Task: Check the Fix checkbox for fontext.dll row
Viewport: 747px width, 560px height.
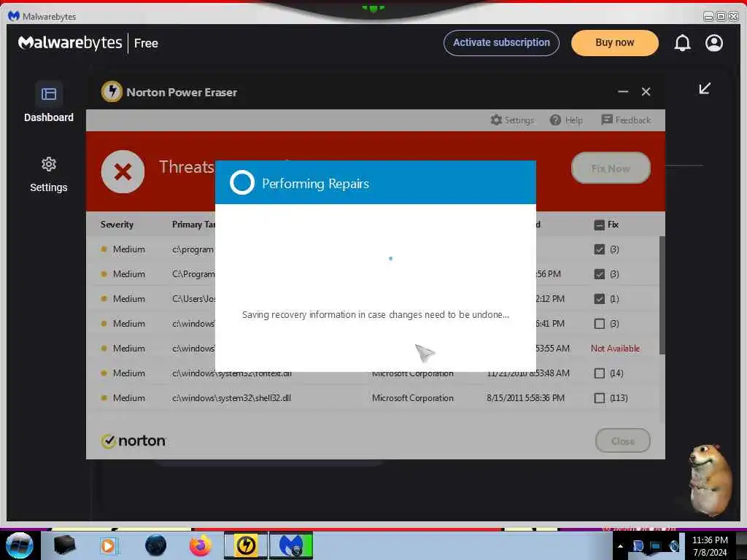Action: coord(600,373)
